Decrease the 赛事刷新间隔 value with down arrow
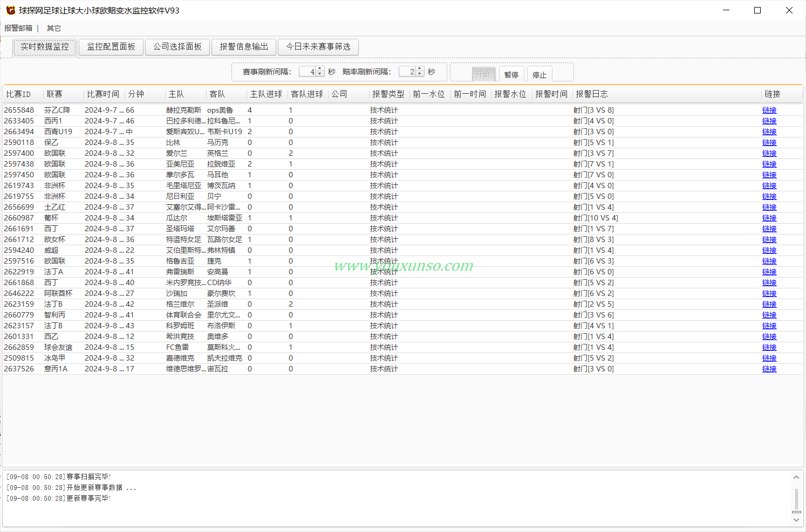The width and height of the screenshot is (806, 532). pyautogui.click(x=320, y=74)
